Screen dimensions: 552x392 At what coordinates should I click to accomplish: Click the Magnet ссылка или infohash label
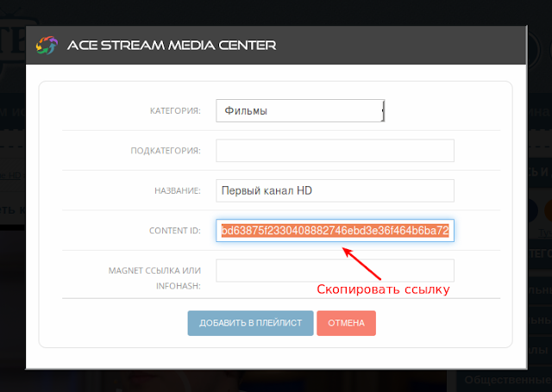[x=154, y=278]
